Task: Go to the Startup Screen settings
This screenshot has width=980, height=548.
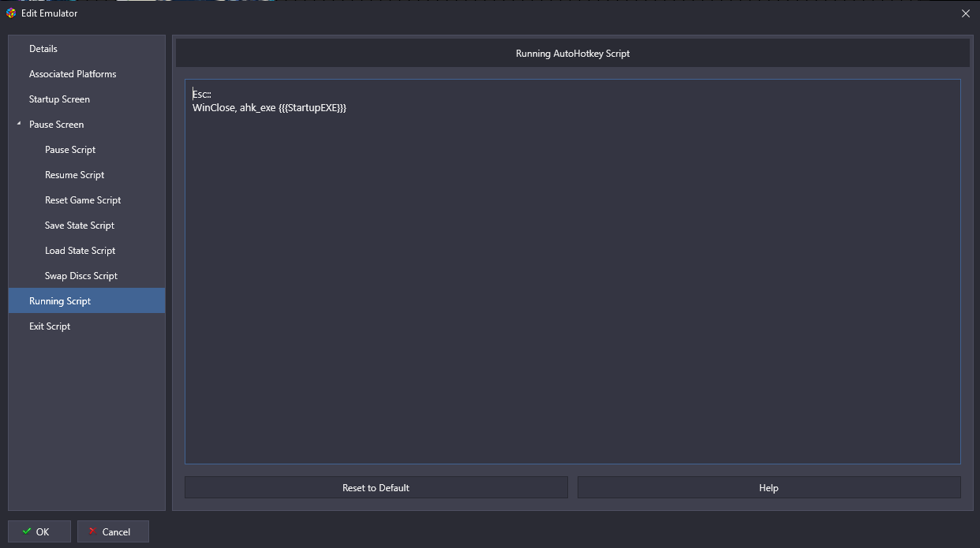Action: click(59, 99)
